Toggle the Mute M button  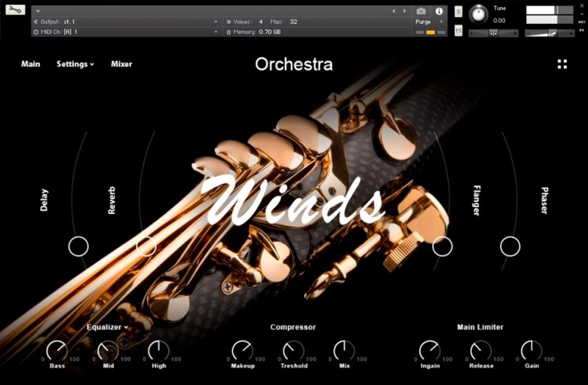(x=458, y=31)
